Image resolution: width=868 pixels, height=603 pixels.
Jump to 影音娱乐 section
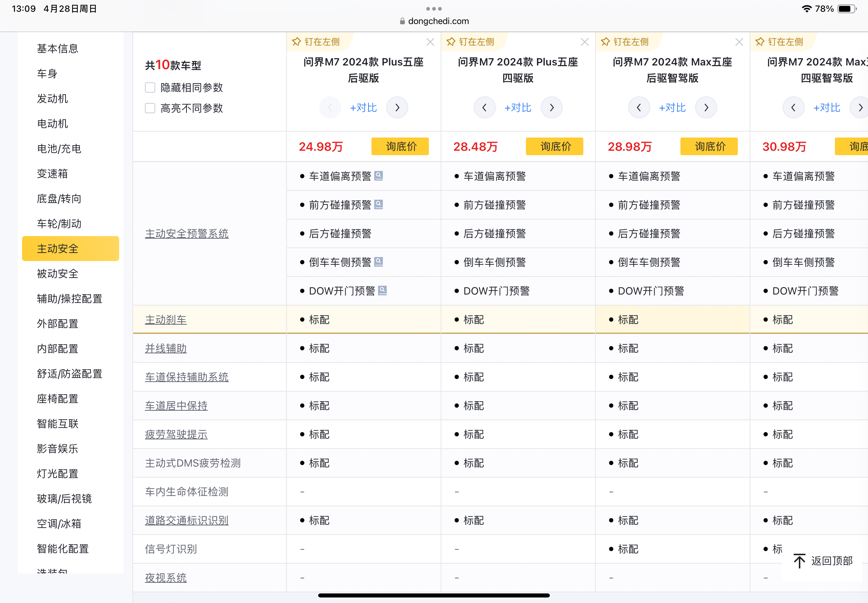point(57,449)
